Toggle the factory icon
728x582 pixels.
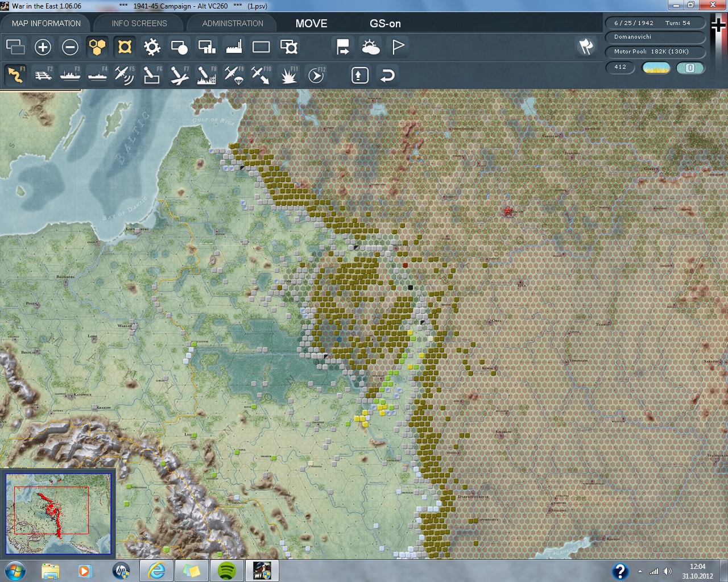(x=234, y=47)
